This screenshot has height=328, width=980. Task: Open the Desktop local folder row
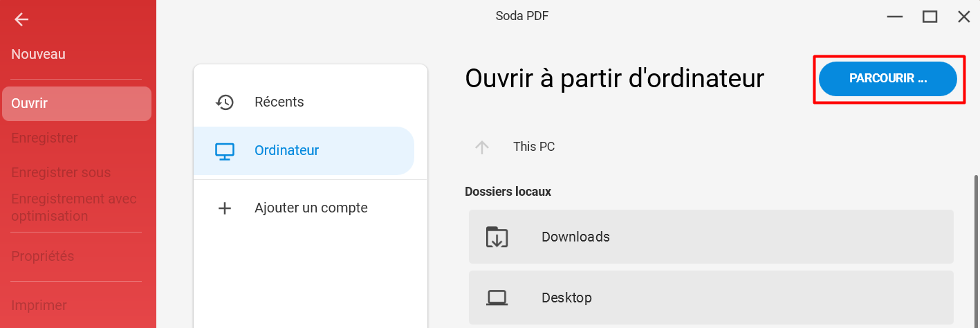711,298
